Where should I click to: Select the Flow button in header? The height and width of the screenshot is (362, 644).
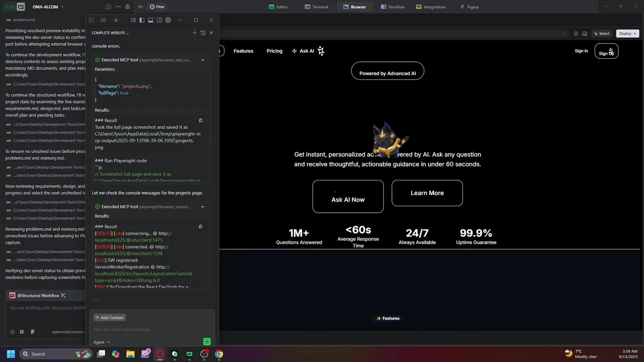pyautogui.click(x=157, y=7)
